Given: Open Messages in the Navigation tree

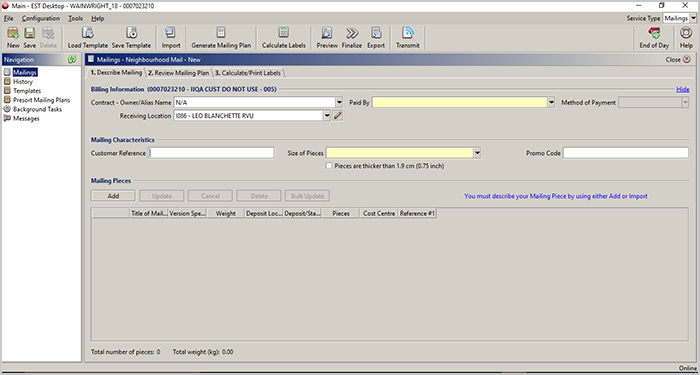Looking at the screenshot, I should pyautogui.click(x=26, y=118).
